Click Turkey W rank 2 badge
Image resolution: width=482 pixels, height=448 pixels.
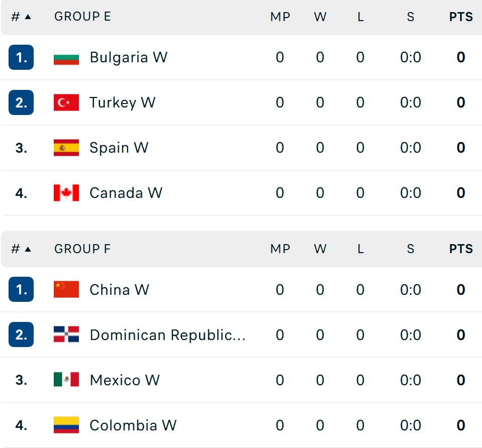point(21,102)
